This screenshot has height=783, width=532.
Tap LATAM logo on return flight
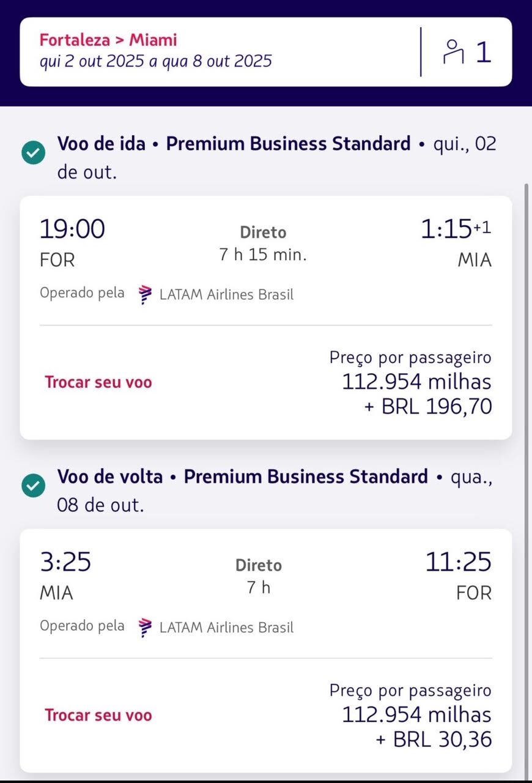pos(145,627)
